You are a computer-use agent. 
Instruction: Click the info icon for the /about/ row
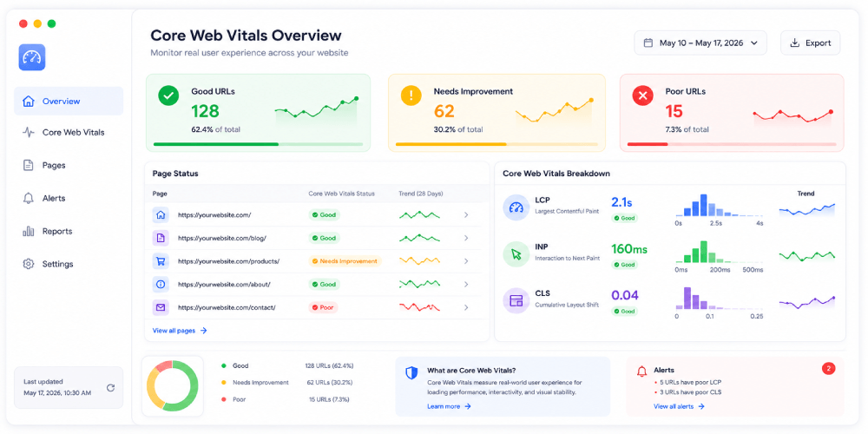[x=161, y=284]
